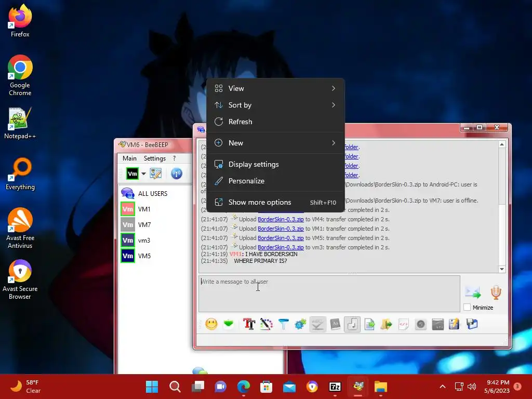The image size is (532, 399).
Task: Open the taskbar clock showing 9:42 PM
Action: click(497, 387)
